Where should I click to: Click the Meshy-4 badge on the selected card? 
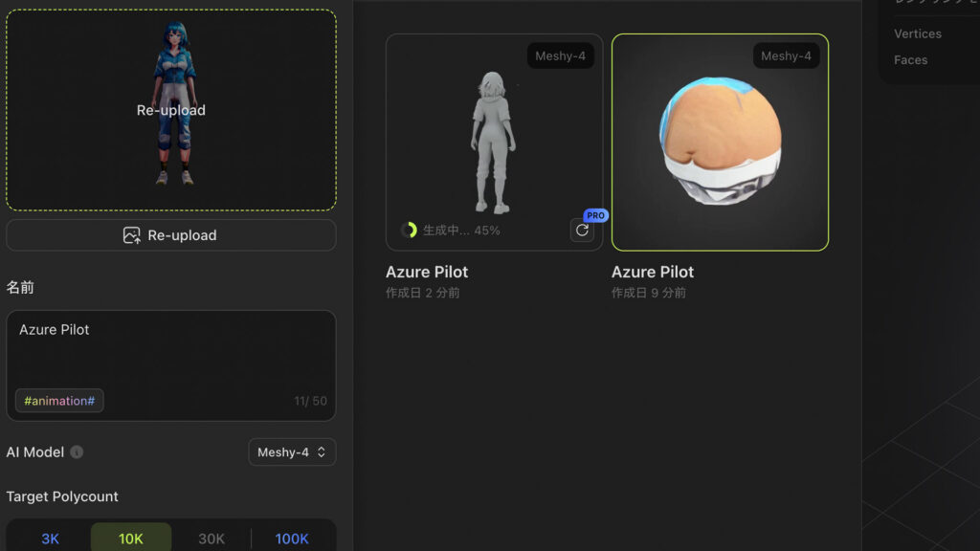click(786, 55)
